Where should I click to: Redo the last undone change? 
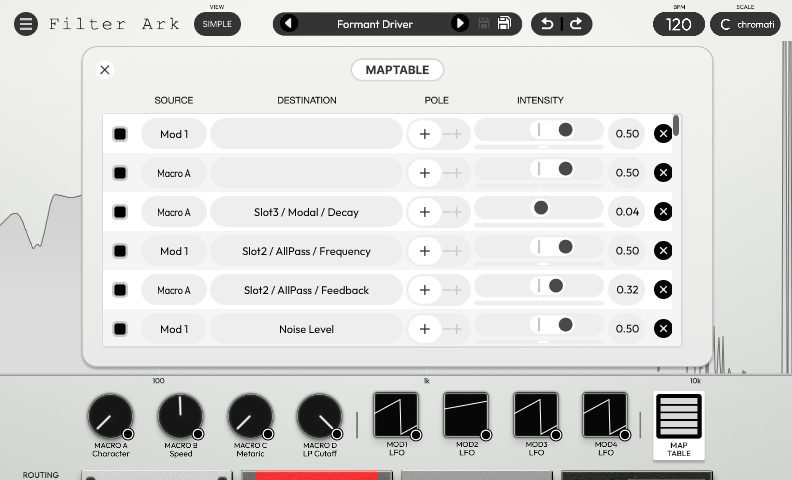576,24
